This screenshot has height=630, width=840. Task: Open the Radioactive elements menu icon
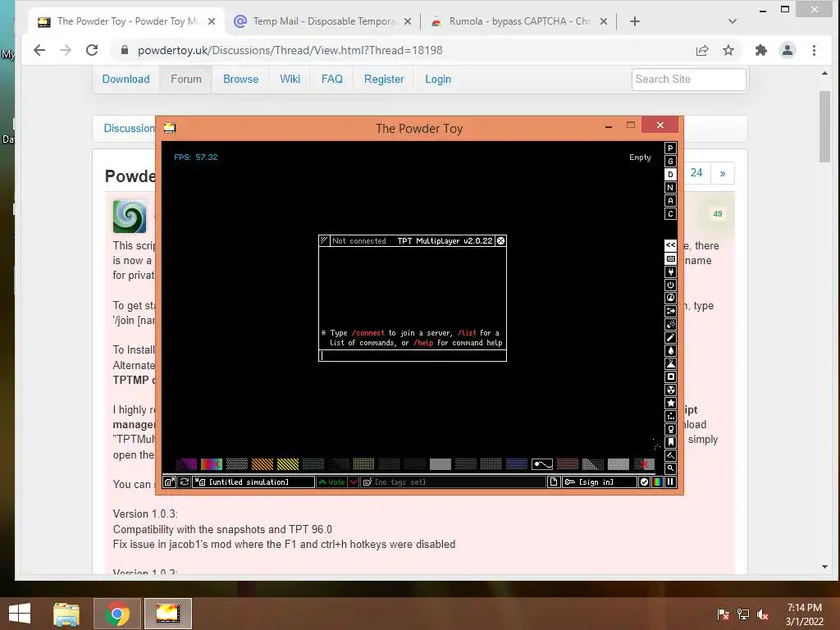point(670,390)
